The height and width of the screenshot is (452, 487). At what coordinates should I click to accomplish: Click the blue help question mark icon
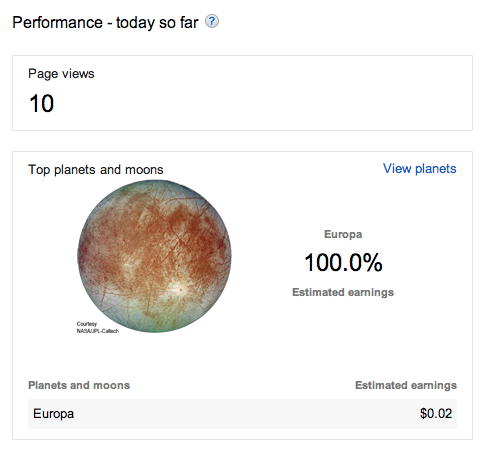pyautogui.click(x=212, y=22)
